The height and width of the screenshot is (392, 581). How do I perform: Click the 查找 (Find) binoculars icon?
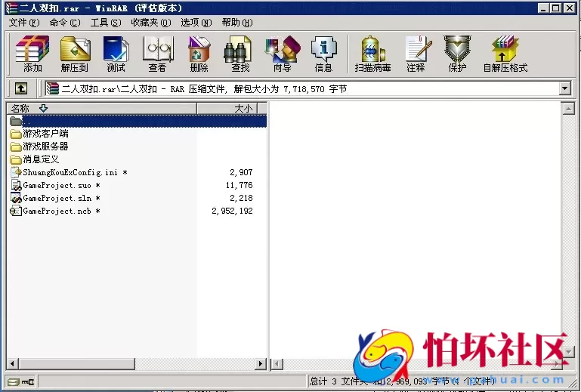coord(237,49)
